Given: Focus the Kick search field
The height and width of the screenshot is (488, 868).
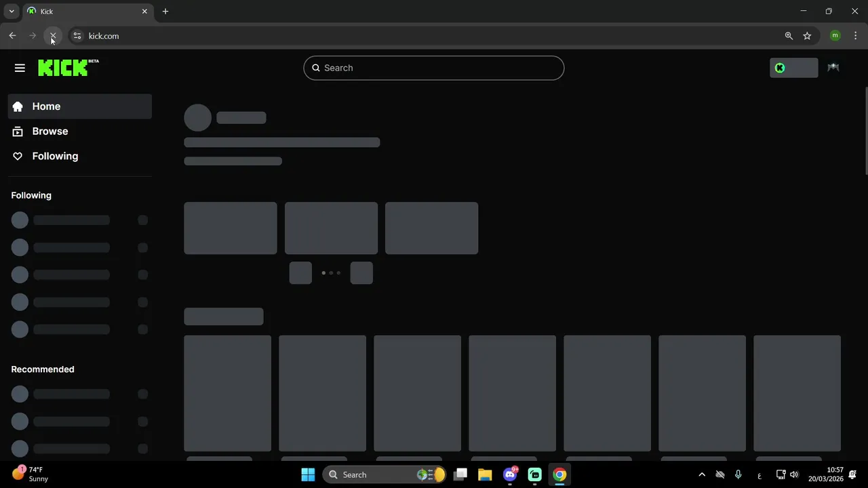Looking at the screenshot, I should (433, 68).
